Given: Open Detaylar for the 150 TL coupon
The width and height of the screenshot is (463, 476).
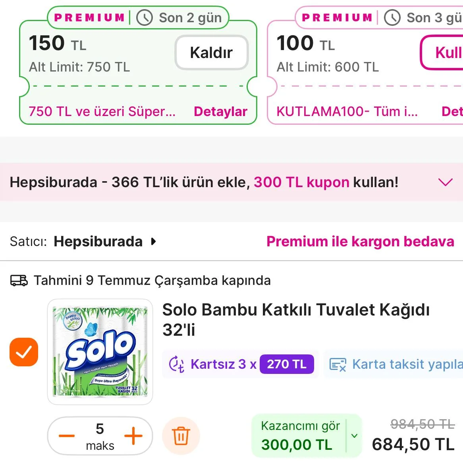Looking at the screenshot, I should point(220,112).
